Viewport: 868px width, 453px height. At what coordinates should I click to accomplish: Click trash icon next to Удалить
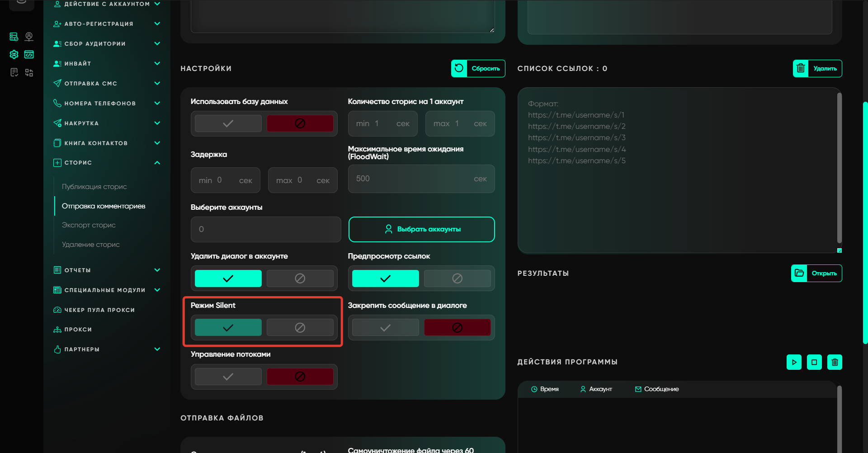pyautogui.click(x=801, y=68)
